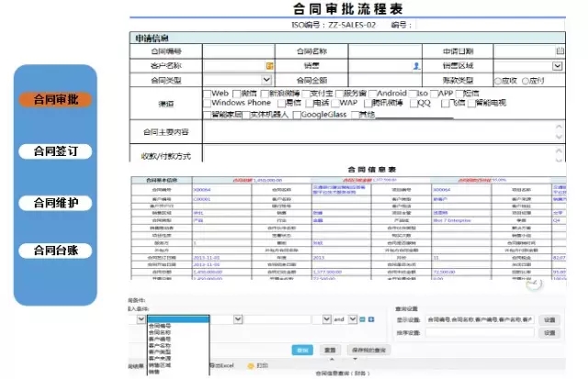
Task: Check the Web channel checkbox
Action: point(207,94)
